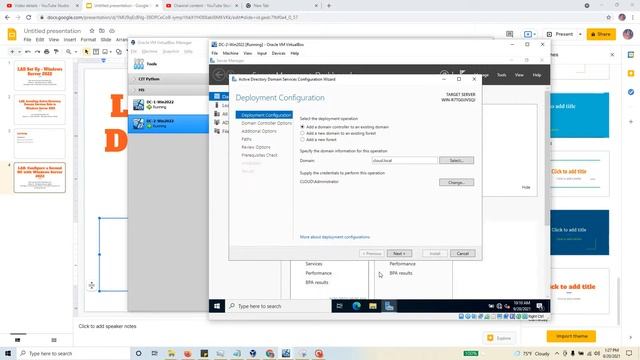Open the Review Options wizard step
Image resolution: width=640 pixels, height=360 pixels.
256,147
